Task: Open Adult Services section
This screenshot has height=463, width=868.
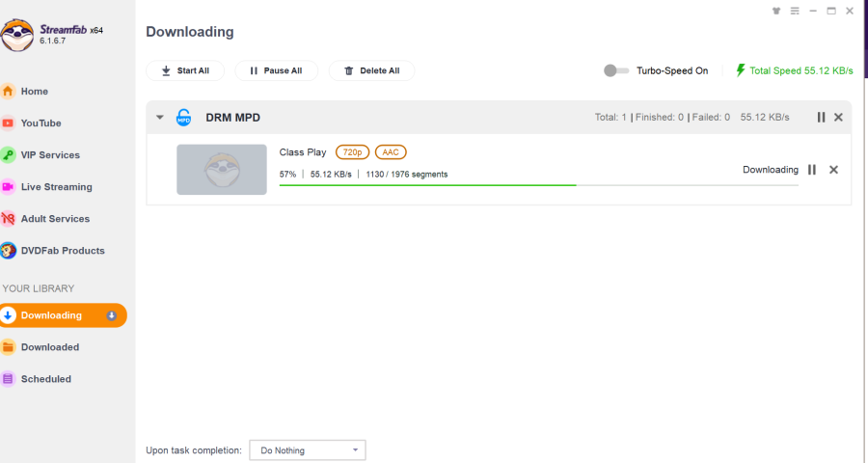Action: point(55,219)
